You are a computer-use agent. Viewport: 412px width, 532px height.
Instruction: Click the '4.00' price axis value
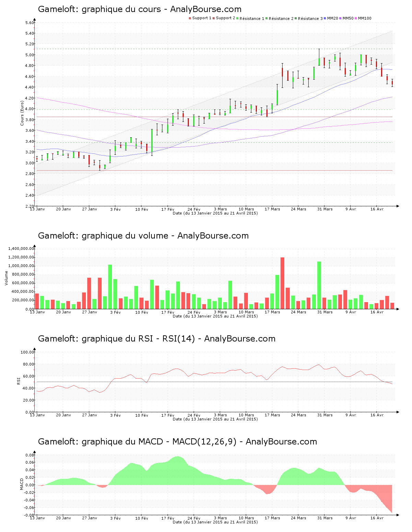tap(30, 109)
